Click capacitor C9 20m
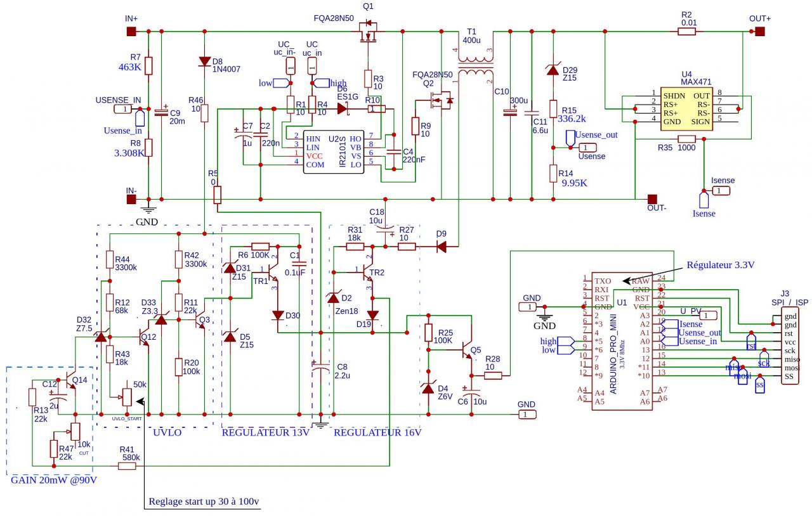 pyautogui.click(x=161, y=113)
